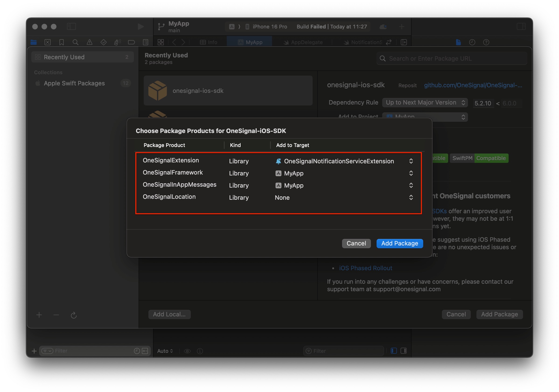The image size is (559, 392).
Task: Click Cancel in the products dialog
Action: tap(356, 243)
